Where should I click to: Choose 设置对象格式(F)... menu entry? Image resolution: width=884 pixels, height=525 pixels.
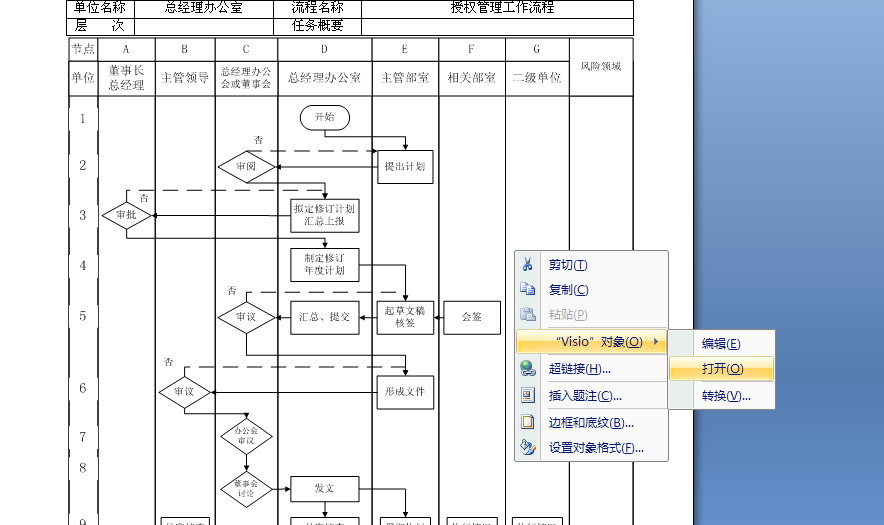tap(591, 448)
